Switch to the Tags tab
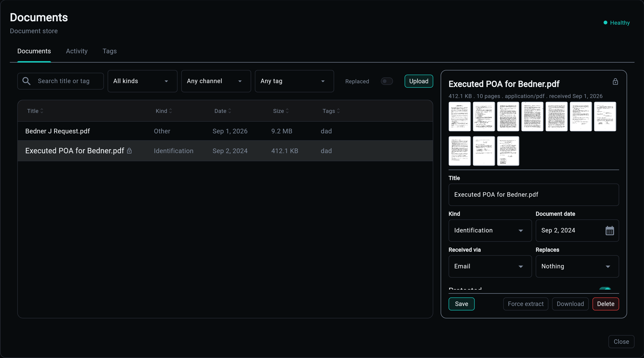644x358 pixels. click(109, 51)
